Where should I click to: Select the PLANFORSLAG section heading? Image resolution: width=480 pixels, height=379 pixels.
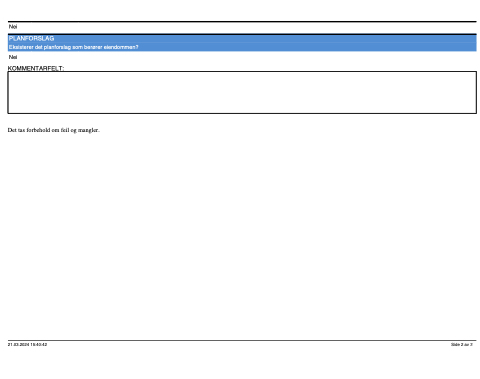tap(31, 39)
